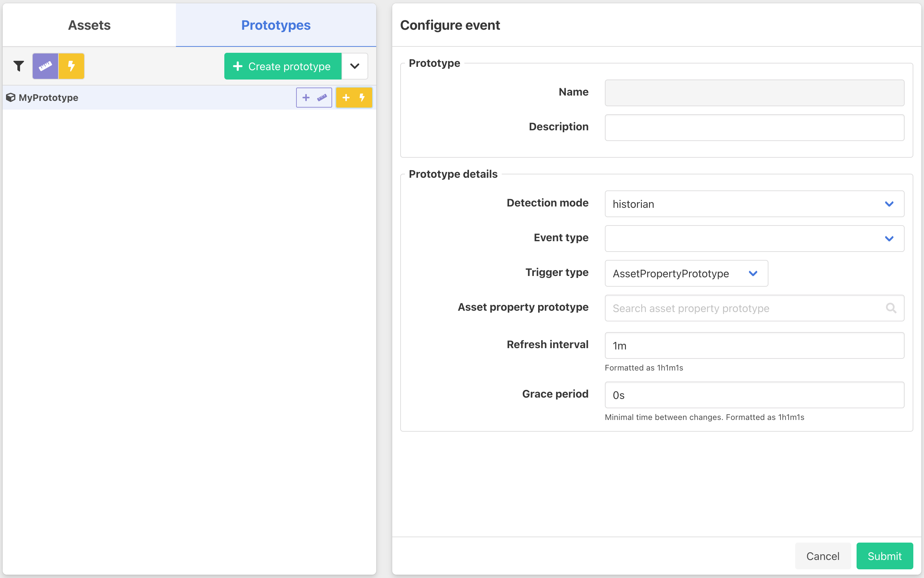Screen dimensions: 924x578
Task: Focus the Description input field
Action: (x=754, y=127)
